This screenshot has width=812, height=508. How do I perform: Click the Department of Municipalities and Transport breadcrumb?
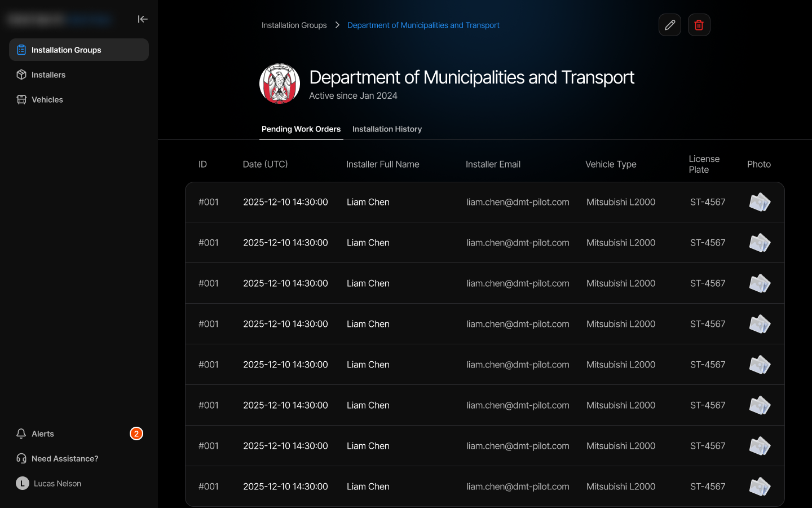(423, 25)
